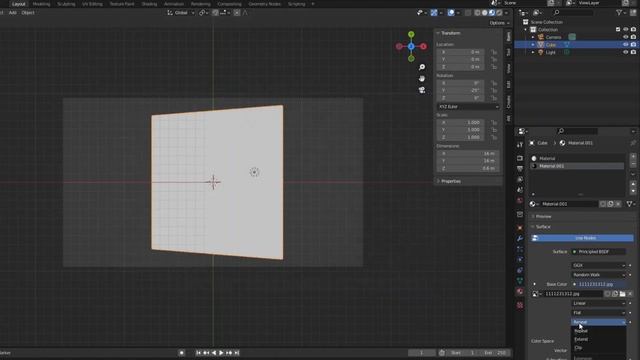Open image file folder icon for texture
Viewport: 640px width, 360px height.
pos(622,294)
